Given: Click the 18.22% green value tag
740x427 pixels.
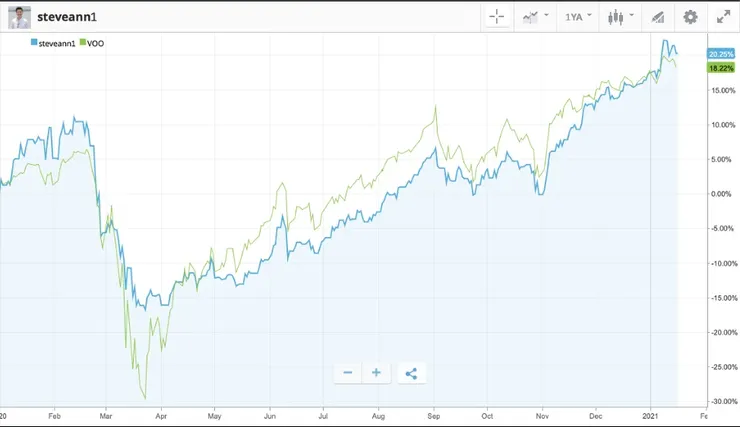Looking at the screenshot, I should pos(720,68).
